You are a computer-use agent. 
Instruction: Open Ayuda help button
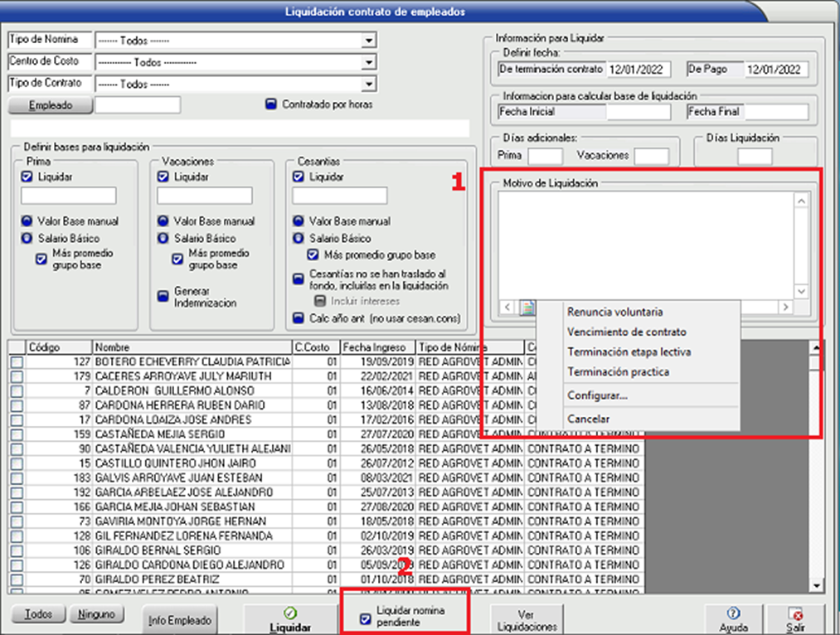tap(733, 619)
